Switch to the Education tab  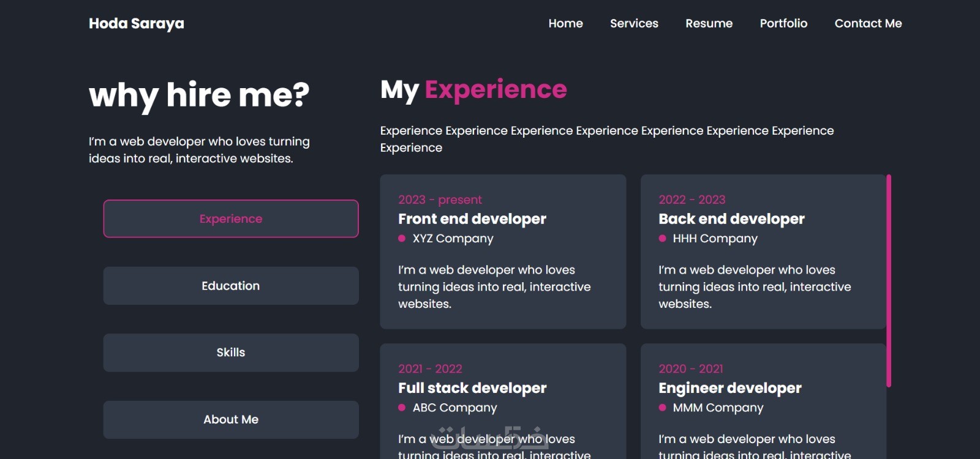[x=231, y=286]
